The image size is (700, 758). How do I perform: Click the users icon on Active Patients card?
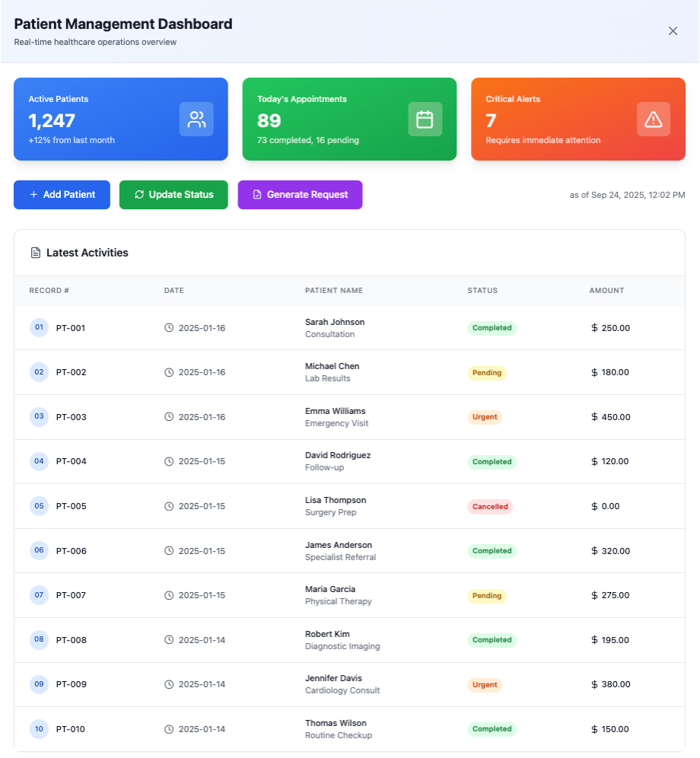click(x=196, y=119)
